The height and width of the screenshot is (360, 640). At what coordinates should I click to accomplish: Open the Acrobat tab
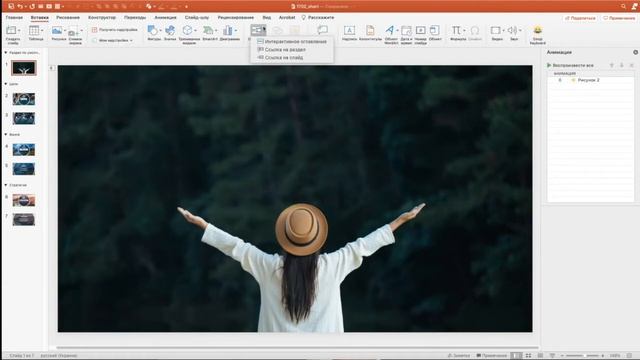click(287, 18)
